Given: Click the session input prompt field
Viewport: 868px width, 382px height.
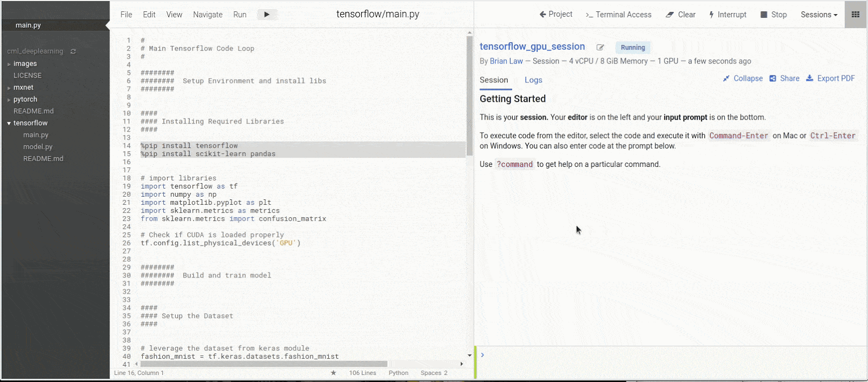Looking at the screenshot, I should tap(672, 362).
